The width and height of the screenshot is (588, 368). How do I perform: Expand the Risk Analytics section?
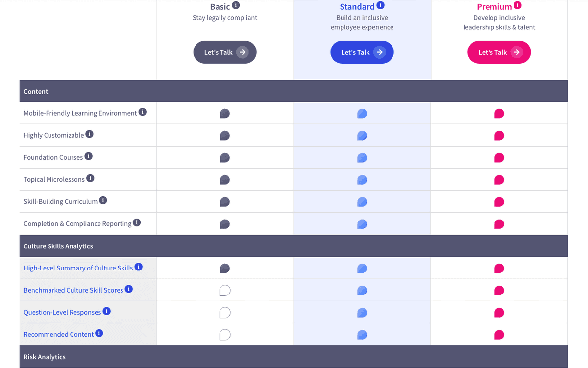tap(45, 357)
